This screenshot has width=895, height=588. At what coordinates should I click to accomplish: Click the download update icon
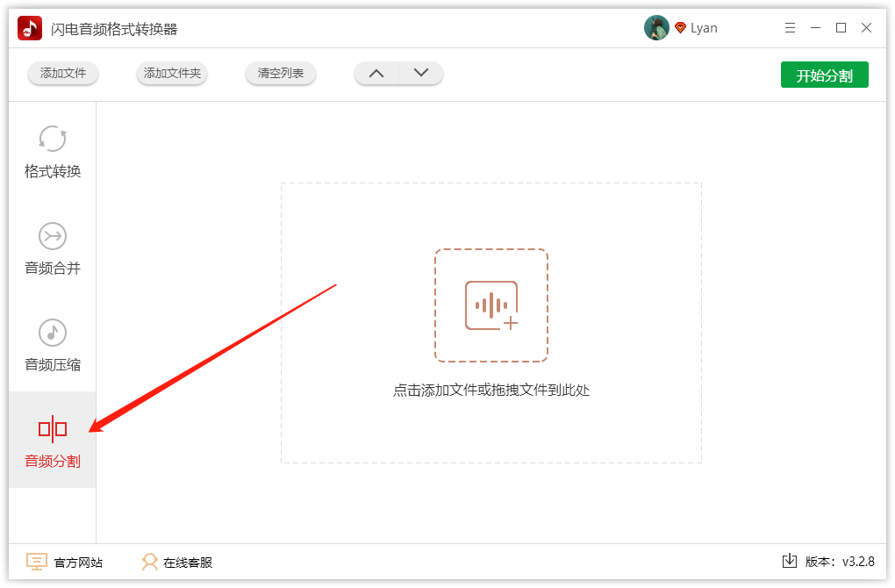click(790, 561)
